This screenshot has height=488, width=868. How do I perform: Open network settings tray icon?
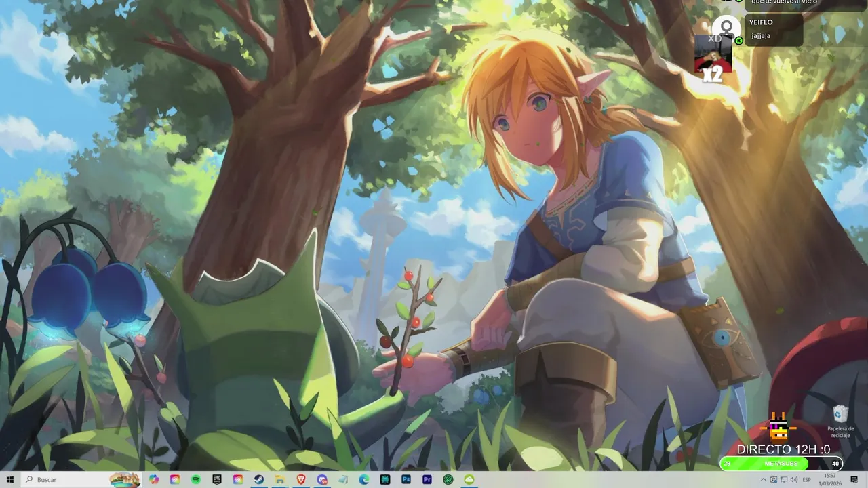point(784,479)
